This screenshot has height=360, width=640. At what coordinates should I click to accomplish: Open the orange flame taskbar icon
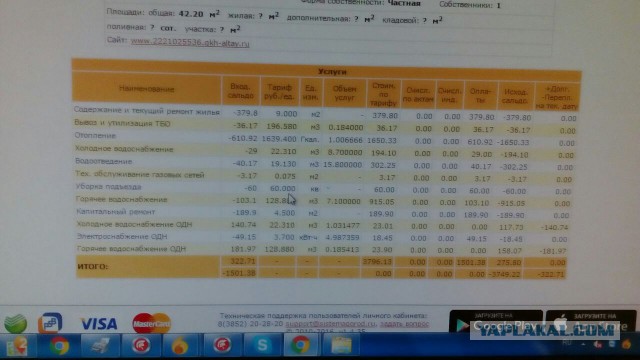click(180, 346)
